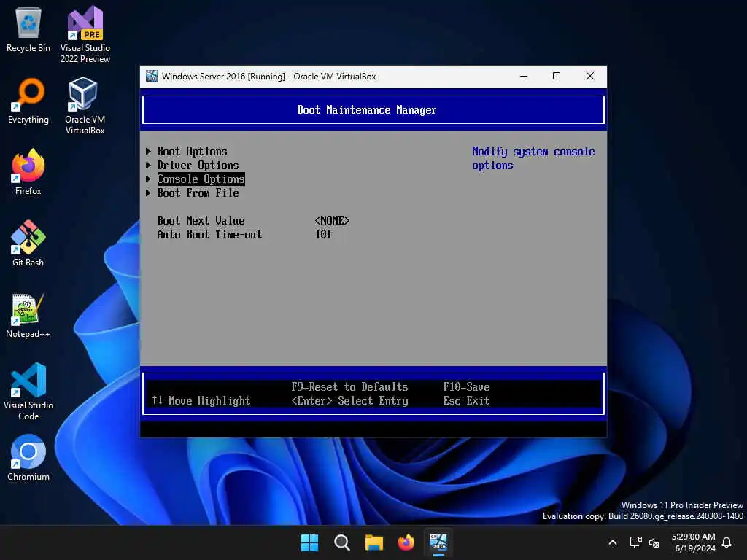Click 'Modify system console options' help text

pyautogui.click(x=533, y=158)
